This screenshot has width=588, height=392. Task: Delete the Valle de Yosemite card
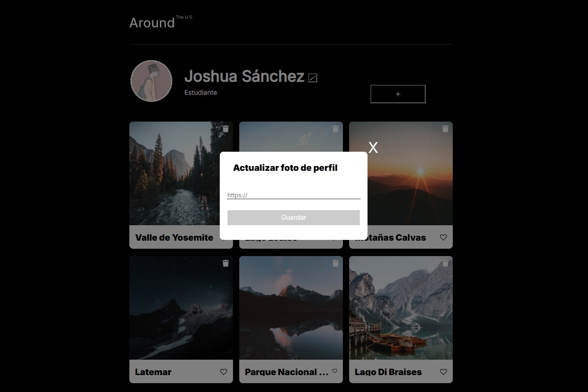click(226, 129)
